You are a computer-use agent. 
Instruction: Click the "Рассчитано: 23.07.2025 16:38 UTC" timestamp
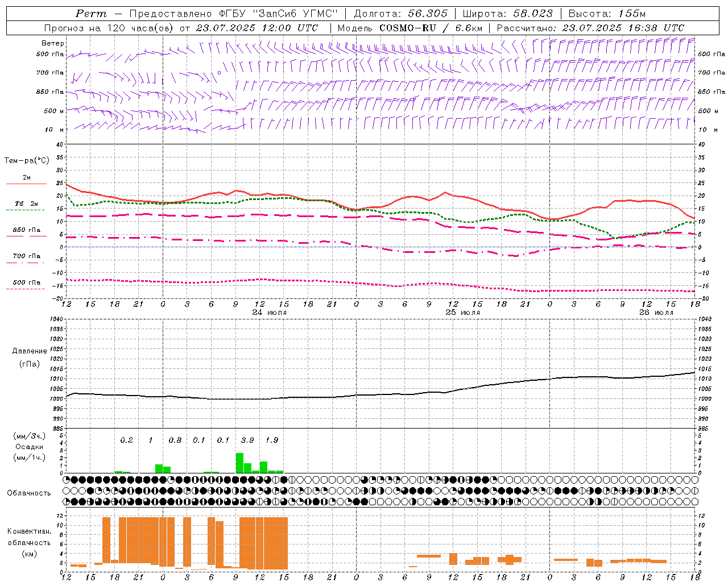(590, 28)
